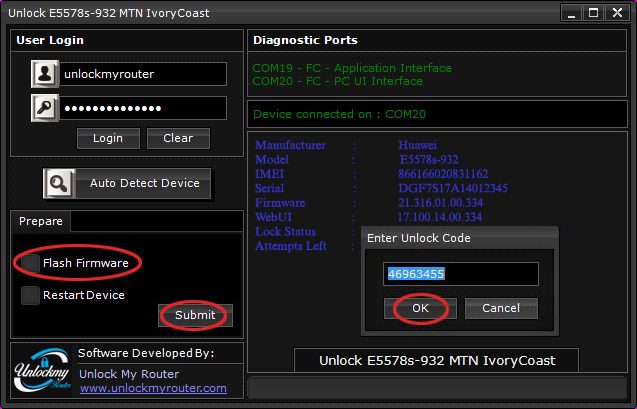The width and height of the screenshot is (637, 409).
Task: Click the Login button
Action: pyautogui.click(x=108, y=138)
